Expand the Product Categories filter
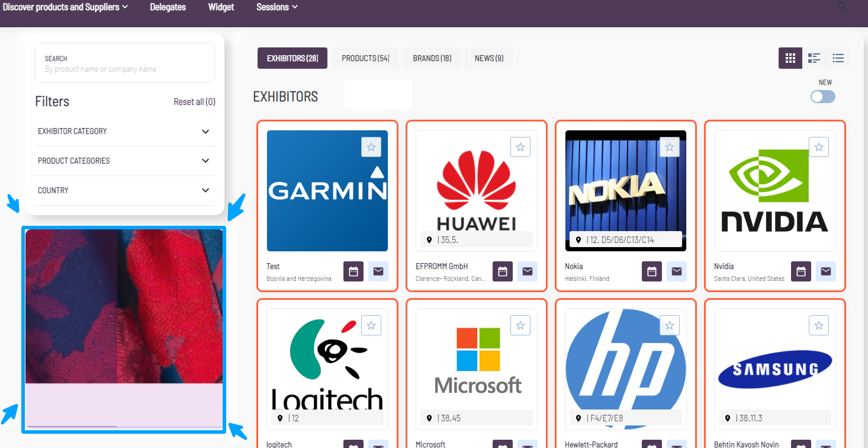 124,161
